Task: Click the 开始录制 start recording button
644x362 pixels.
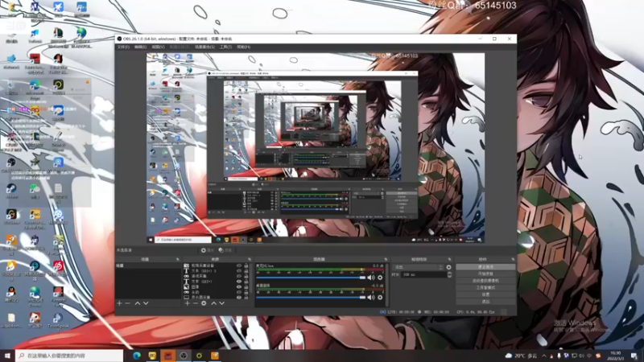Action: [485, 274]
